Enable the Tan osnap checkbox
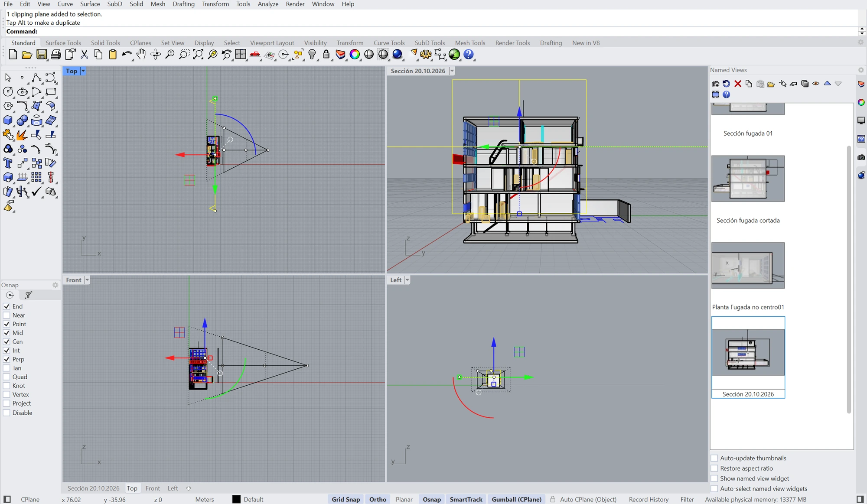 (x=7, y=368)
